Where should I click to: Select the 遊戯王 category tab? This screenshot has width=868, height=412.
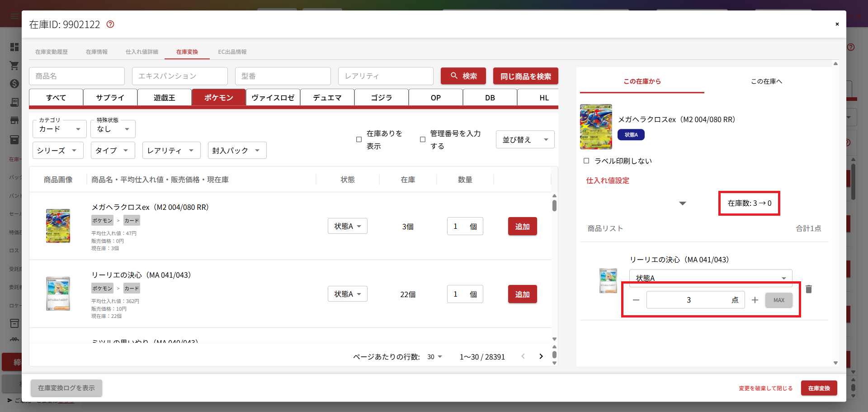(x=165, y=98)
